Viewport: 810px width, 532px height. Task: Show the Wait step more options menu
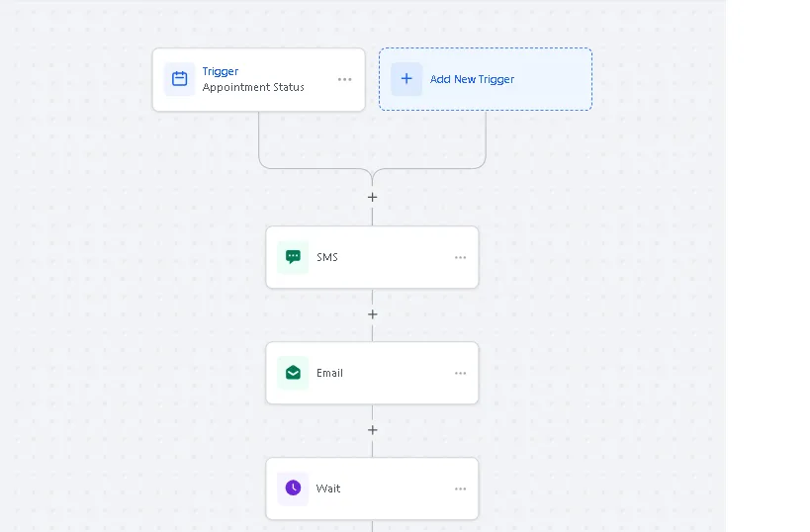tap(460, 488)
